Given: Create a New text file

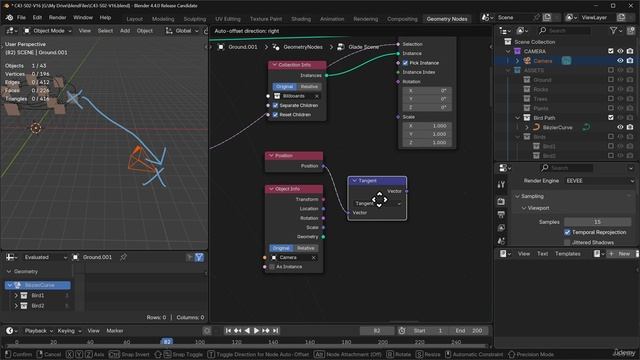Looking at the screenshot, I should [x=620, y=254].
